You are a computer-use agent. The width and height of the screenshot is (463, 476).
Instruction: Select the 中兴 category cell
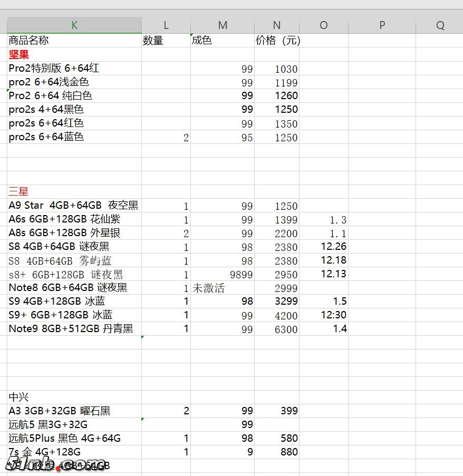coord(74,397)
